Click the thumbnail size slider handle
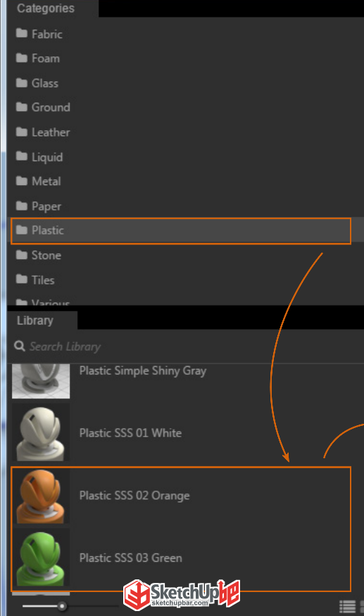The height and width of the screenshot is (616, 364). click(x=62, y=606)
